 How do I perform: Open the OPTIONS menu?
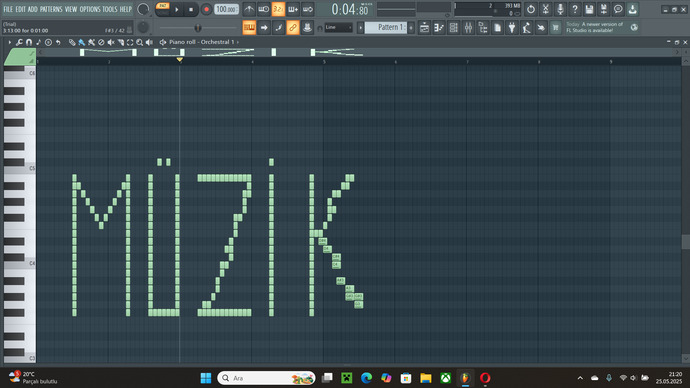[90, 9]
